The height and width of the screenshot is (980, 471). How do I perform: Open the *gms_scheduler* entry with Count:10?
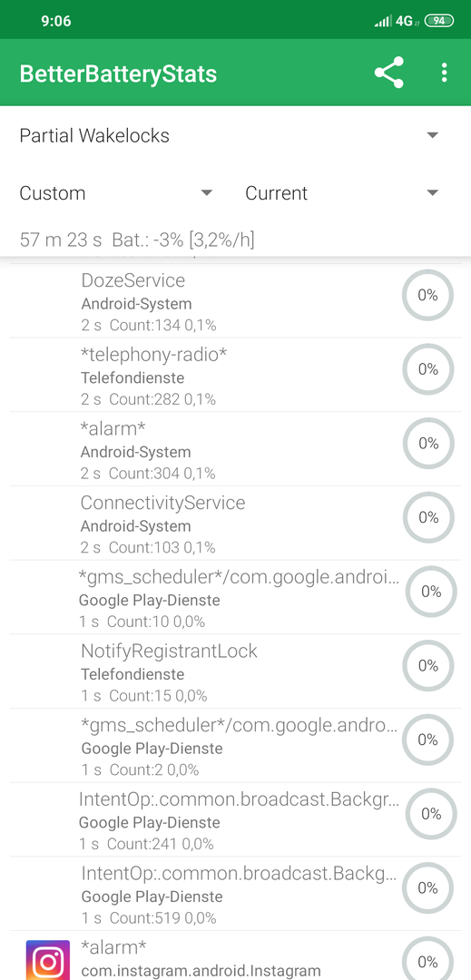tap(236, 597)
